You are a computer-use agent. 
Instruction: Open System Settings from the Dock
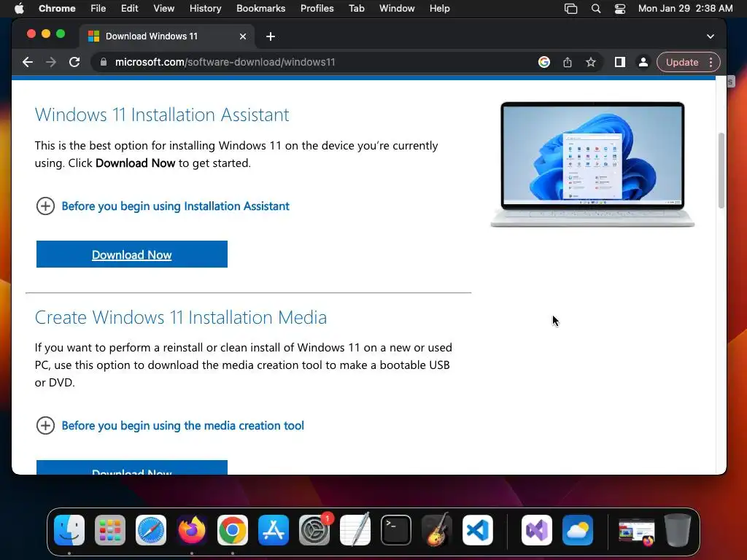[x=314, y=530]
